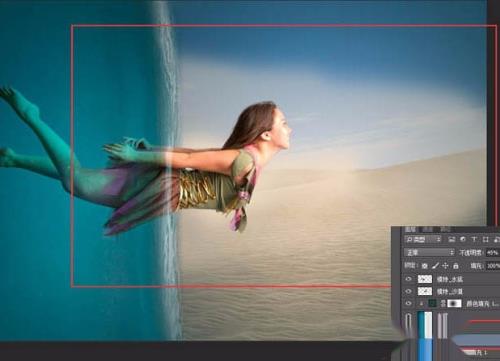
Task: Select the 颜色填充 layer mask thumbnail
Action: 455,303
